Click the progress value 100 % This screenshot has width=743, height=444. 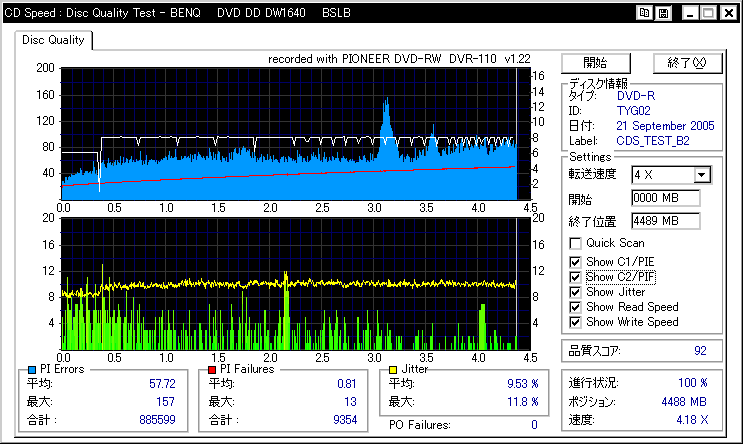tap(693, 383)
